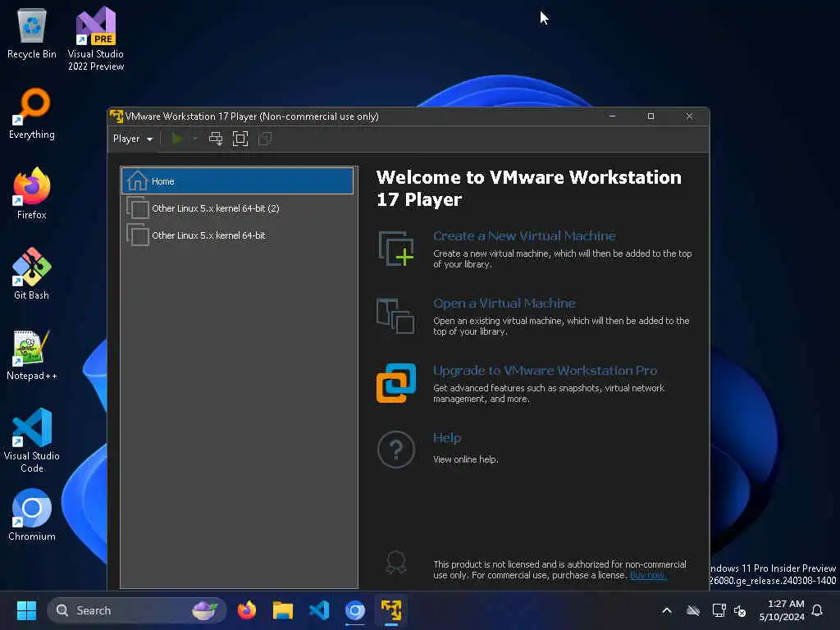Click the question mark help icon
This screenshot has width=840, height=630.
396,450
